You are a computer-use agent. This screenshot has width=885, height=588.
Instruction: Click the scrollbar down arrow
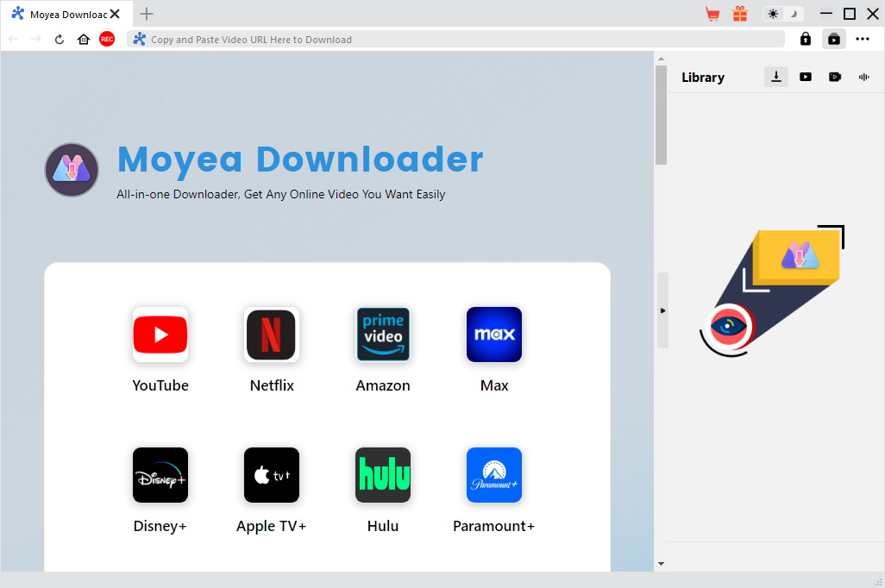(661, 563)
